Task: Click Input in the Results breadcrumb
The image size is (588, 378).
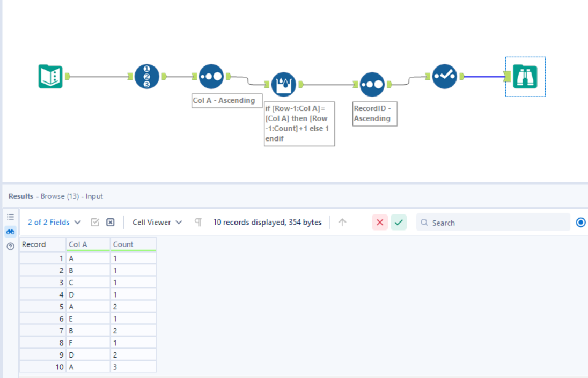Action: tap(94, 196)
